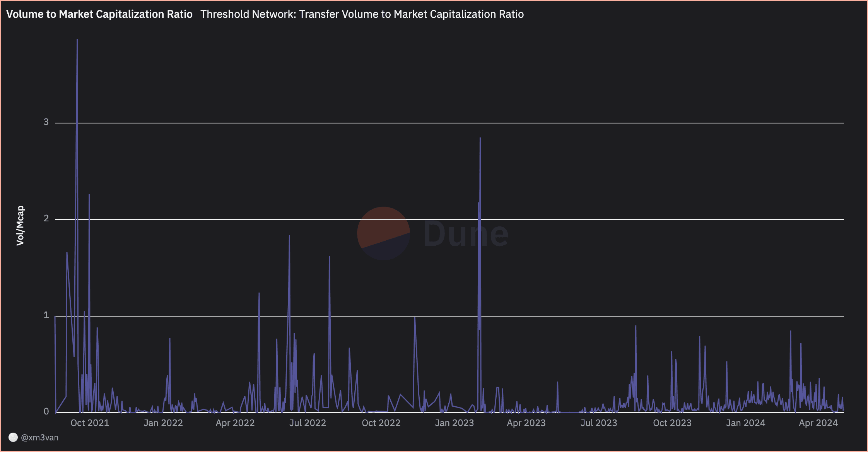Click the Volume to Market Capitalization Ratio title

pyautogui.click(x=99, y=14)
